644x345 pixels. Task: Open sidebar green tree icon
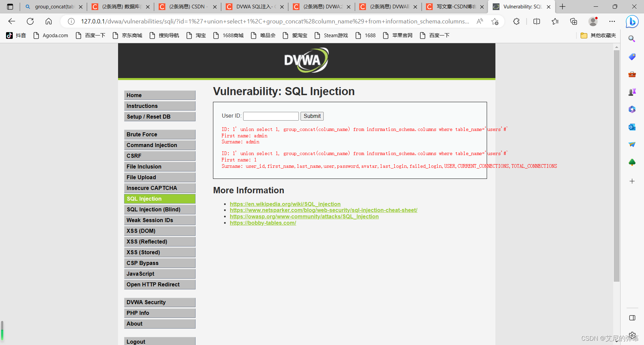click(x=632, y=162)
